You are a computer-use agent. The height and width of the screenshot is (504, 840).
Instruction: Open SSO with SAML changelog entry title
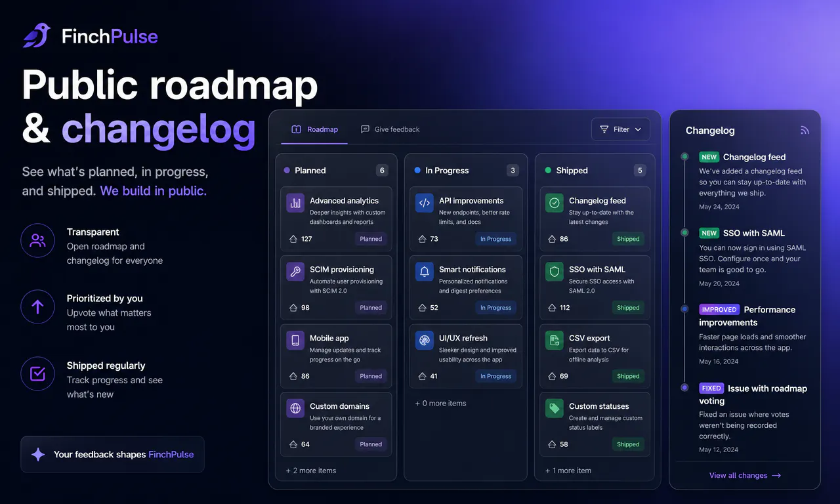pos(753,233)
